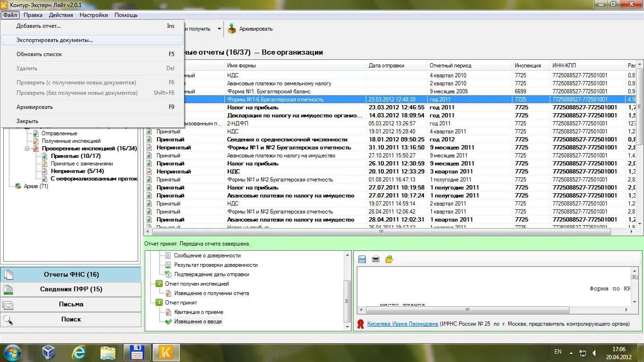Click the green step 3 icon beside Отчет принят

(x=159, y=303)
